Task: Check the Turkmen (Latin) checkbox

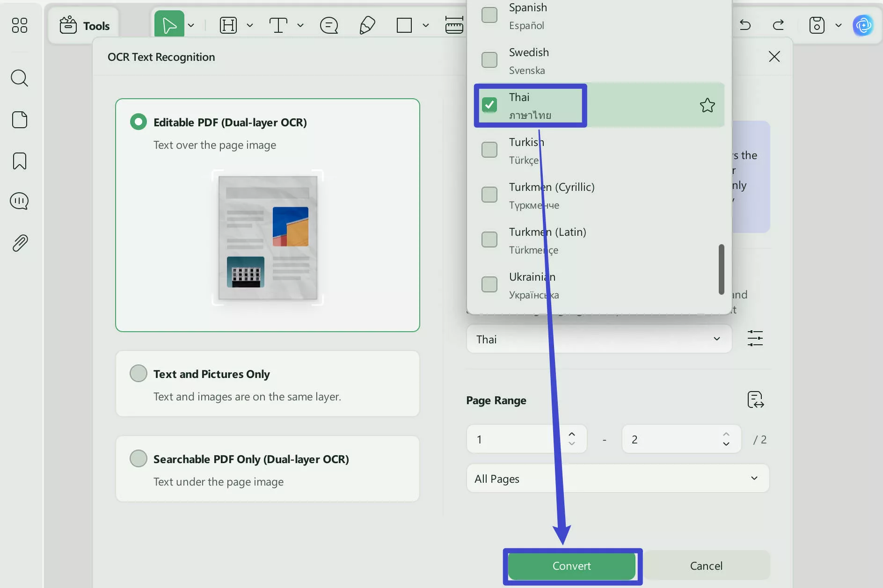Action: click(489, 240)
